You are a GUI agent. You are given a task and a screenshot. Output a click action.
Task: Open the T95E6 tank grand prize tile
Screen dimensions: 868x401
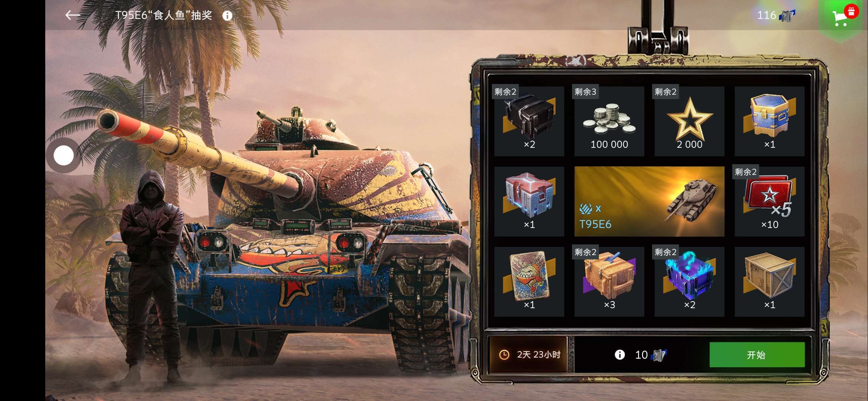(x=649, y=202)
